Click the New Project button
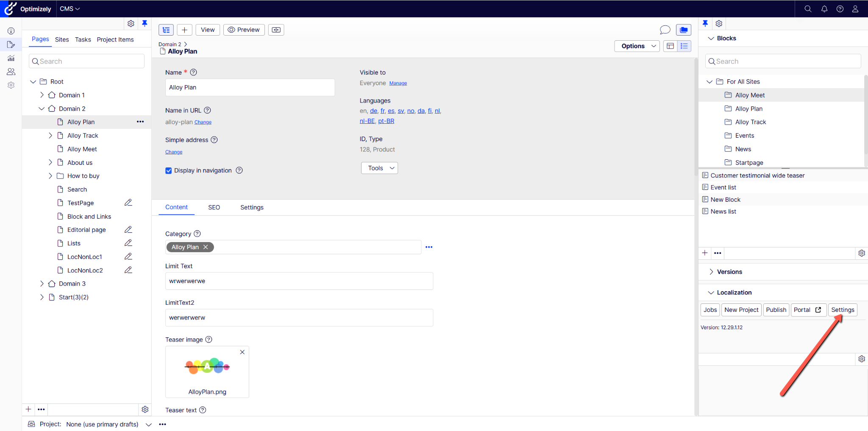This screenshot has width=868, height=431. 741,310
